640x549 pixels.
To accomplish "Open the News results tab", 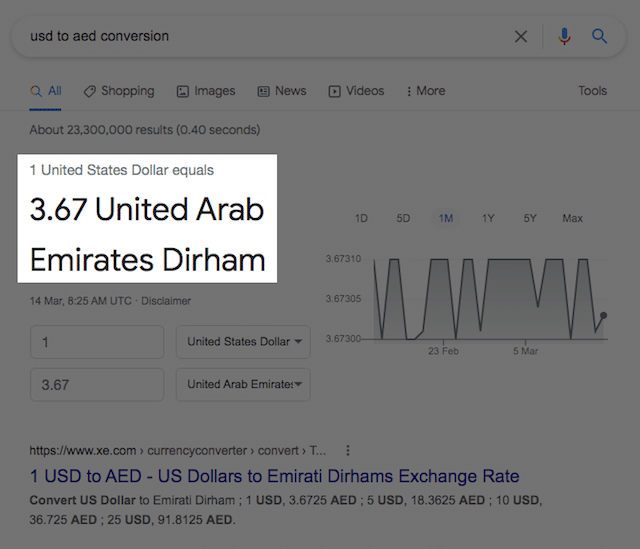I will [x=282, y=91].
